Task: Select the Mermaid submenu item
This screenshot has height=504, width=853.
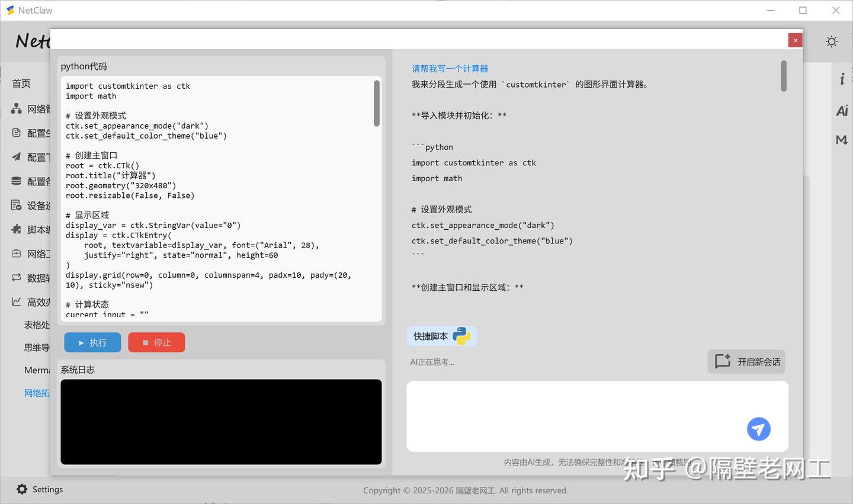Action: pyautogui.click(x=37, y=370)
